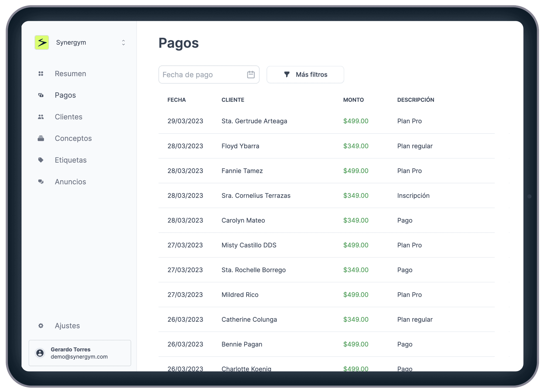Click the Más filtros button
The image size is (544, 392).
[305, 74]
